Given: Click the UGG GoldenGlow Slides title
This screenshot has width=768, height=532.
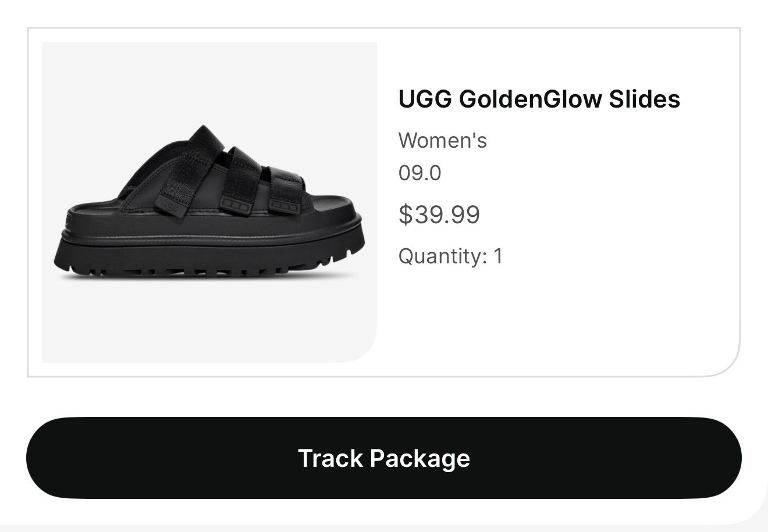Looking at the screenshot, I should point(539,99).
